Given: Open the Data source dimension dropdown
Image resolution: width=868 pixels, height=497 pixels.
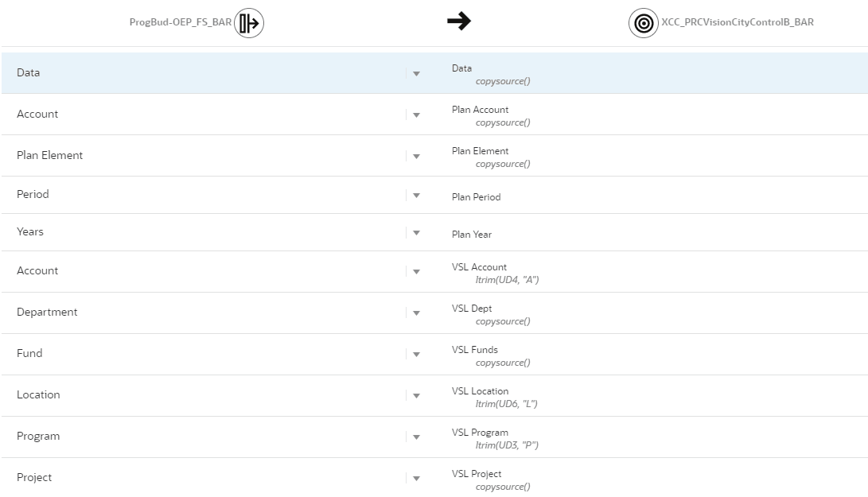Looking at the screenshot, I should pyautogui.click(x=416, y=74).
